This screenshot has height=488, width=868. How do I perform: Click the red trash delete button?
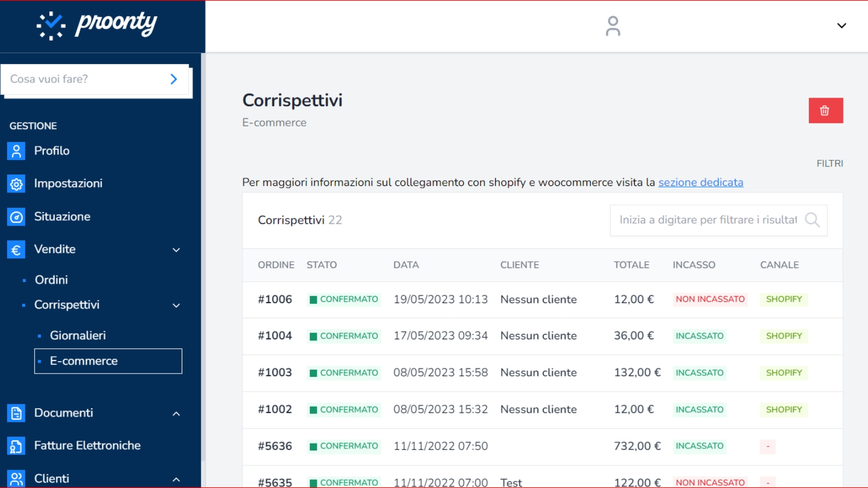click(x=826, y=111)
